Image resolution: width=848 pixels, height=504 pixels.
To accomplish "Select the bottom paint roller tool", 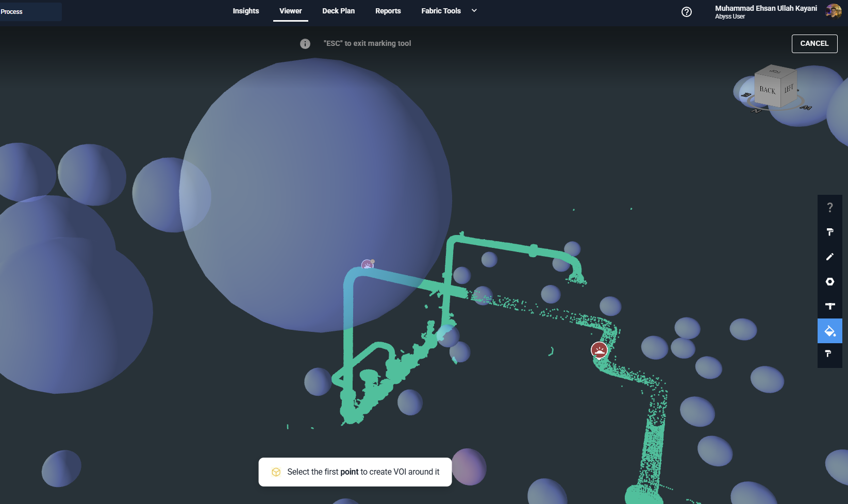I will click(829, 354).
